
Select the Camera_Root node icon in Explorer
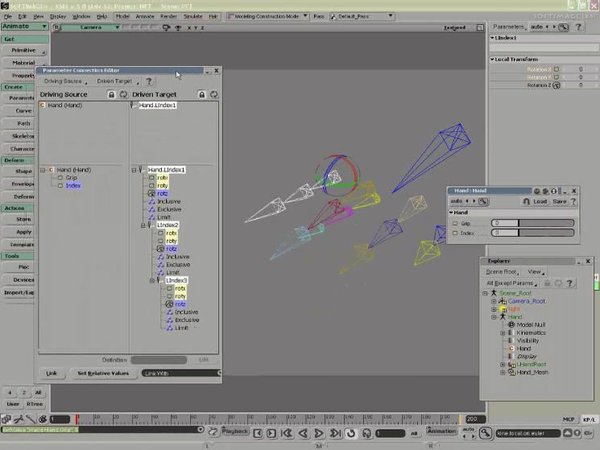point(502,301)
